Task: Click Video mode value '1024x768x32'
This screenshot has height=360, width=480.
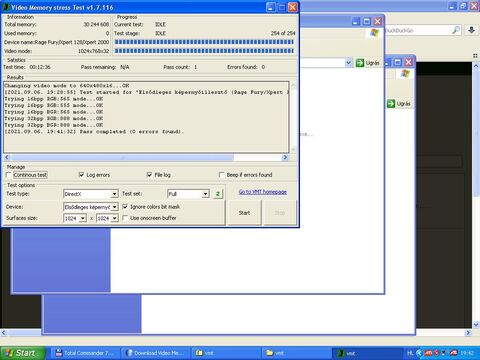Action: (x=93, y=51)
